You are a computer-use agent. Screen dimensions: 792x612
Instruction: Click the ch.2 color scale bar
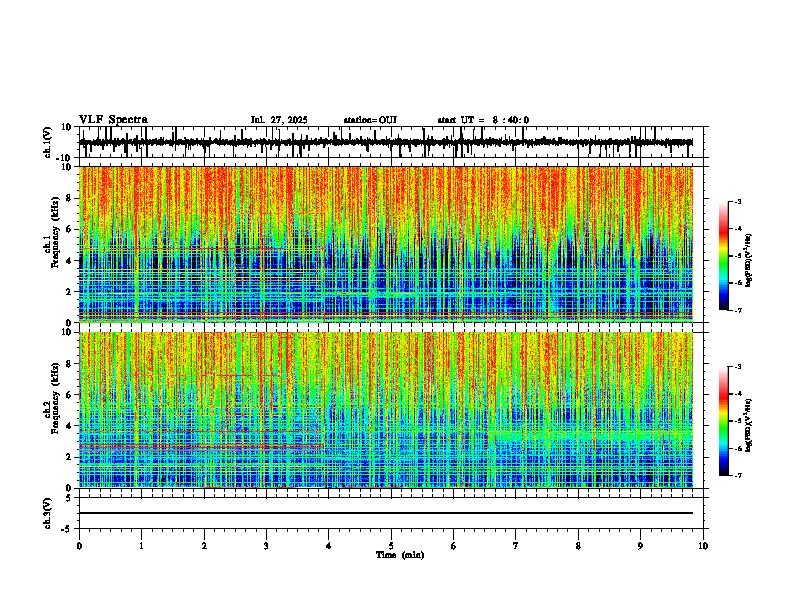724,421
